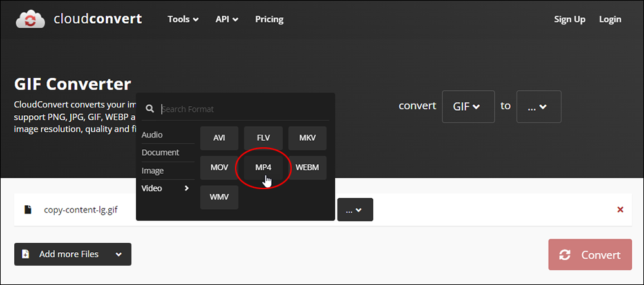Select the Video format category

coord(167,188)
